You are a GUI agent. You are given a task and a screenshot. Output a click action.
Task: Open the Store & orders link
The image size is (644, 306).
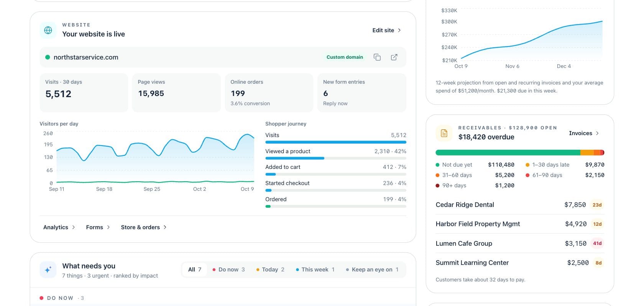click(x=144, y=227)
